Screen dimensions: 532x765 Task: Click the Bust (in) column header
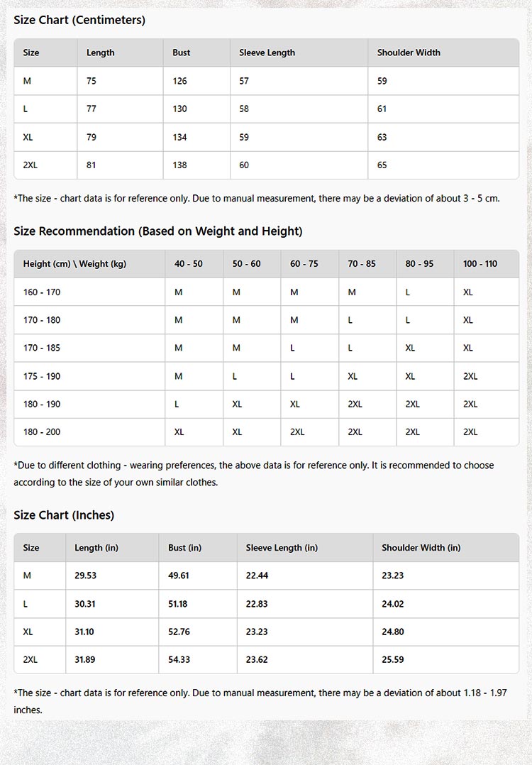pyautogui.click(x=185, y=548)
